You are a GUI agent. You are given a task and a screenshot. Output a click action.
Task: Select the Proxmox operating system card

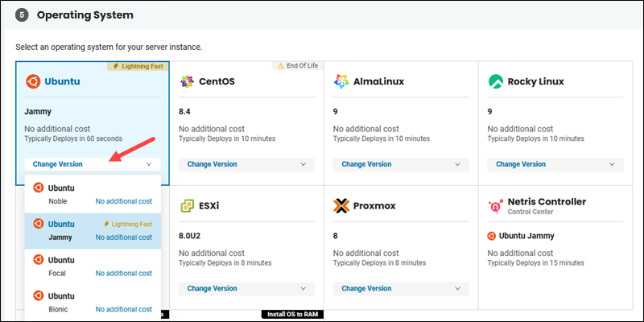point(401,247)
